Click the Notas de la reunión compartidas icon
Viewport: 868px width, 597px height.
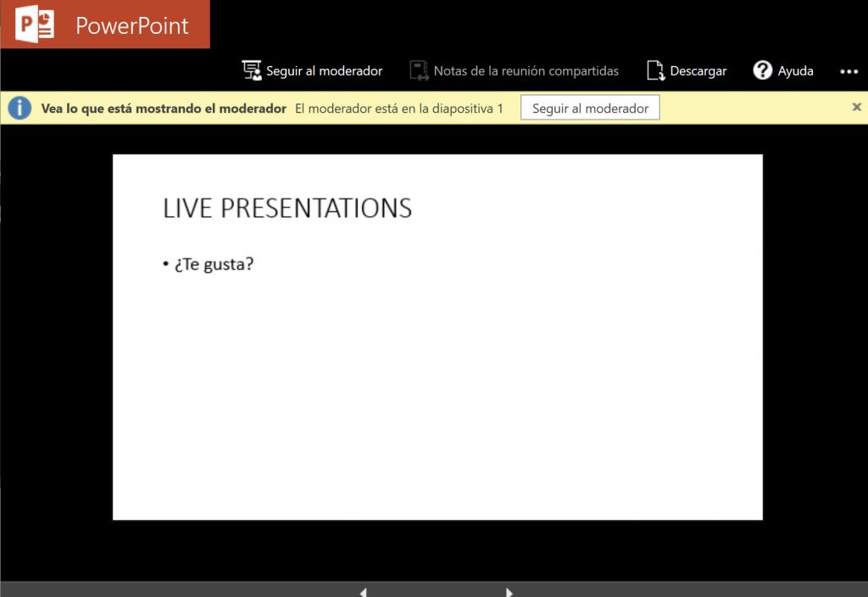pyautogui.click(x=418, y=71)
